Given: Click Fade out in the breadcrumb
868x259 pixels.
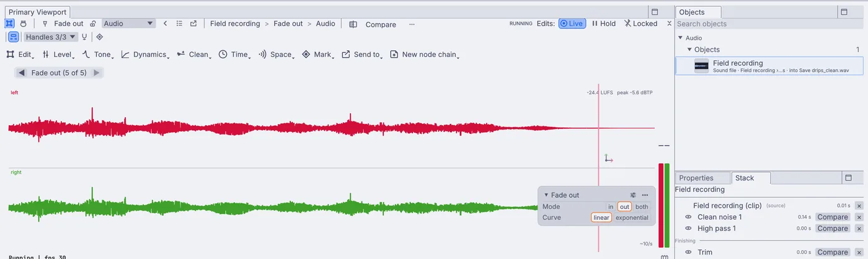Looking at the screenshot, I should pos(288,24).
